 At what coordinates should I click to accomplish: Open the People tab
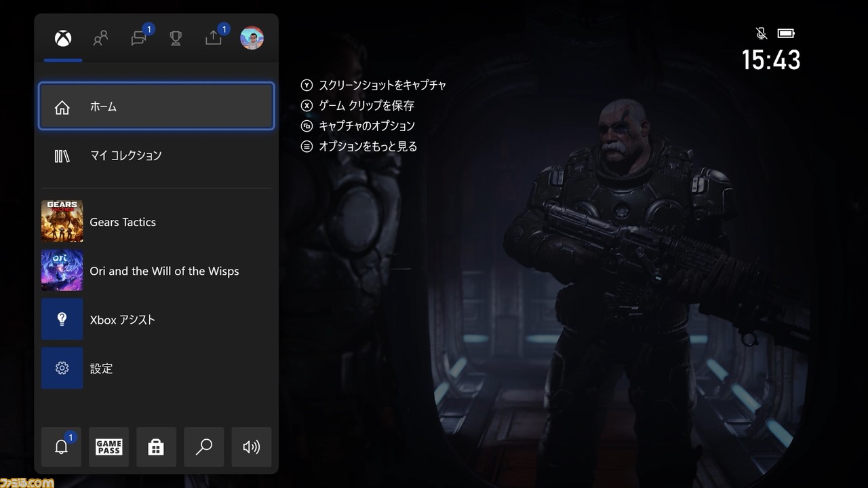click(x=100, y=38)
